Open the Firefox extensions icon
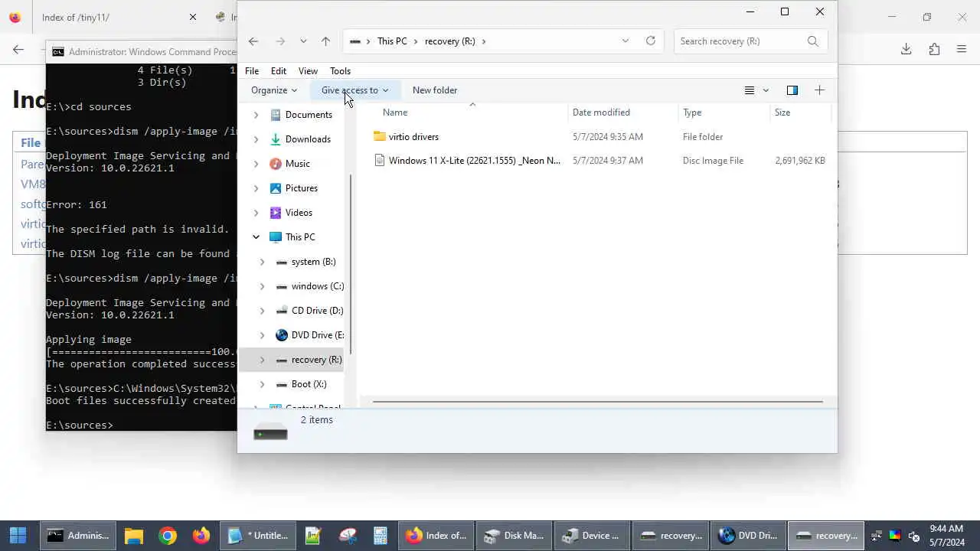The height and width of the screenshot is (551, 980). tap(934, 49)
